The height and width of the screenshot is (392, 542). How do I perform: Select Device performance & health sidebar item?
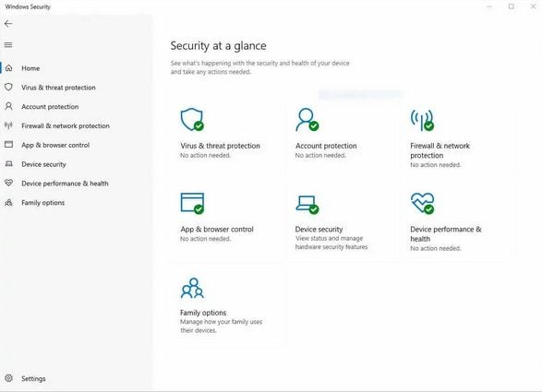click(65, 184)
